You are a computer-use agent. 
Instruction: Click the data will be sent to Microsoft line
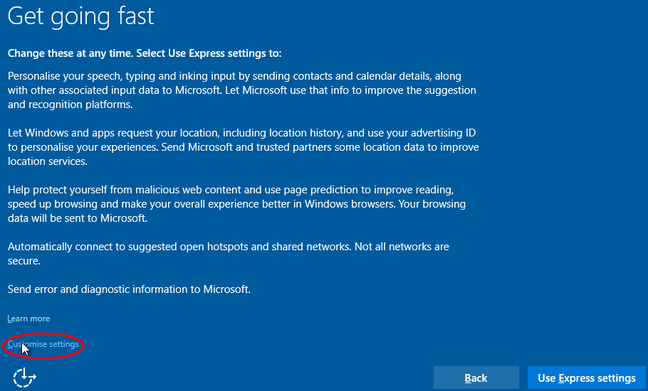tap(77, 218)
